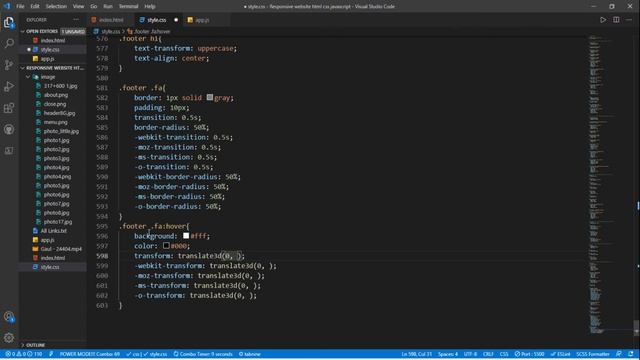640x360 pixels.
Task: Click the SCSS Formatter status item
Action: click(x=593, y=354)
